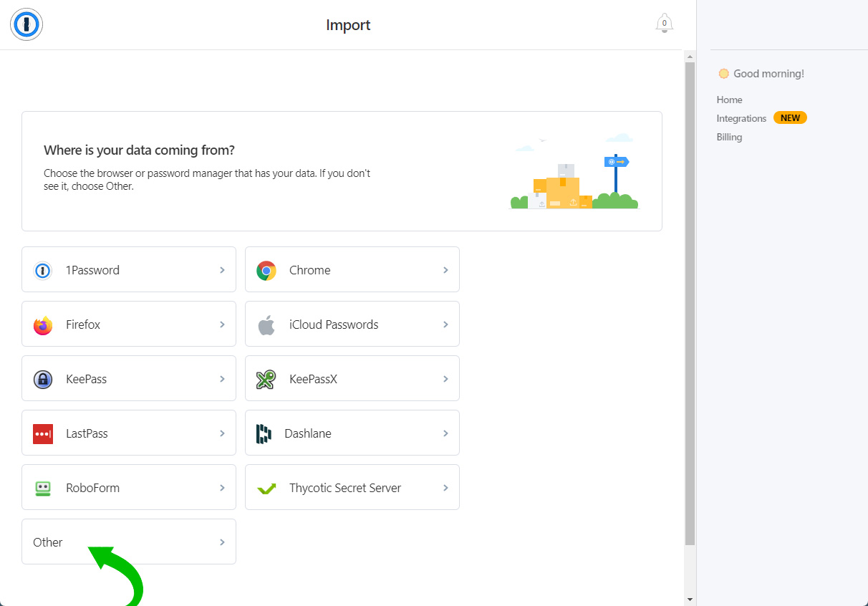Viewport: 868px width, 606px height.
Task: Click the chevron on Thycotic Secret Server
Action: [445, 488]
